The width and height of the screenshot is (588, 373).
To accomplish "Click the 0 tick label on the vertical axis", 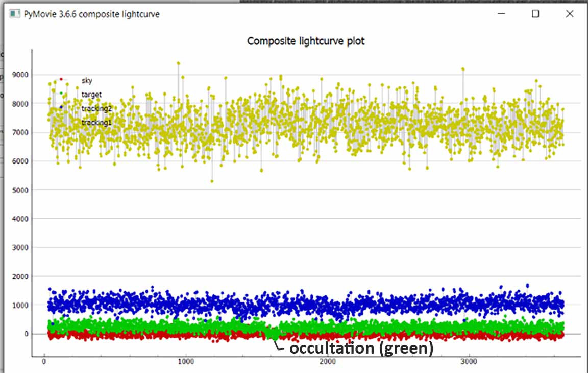I will 26,334.
